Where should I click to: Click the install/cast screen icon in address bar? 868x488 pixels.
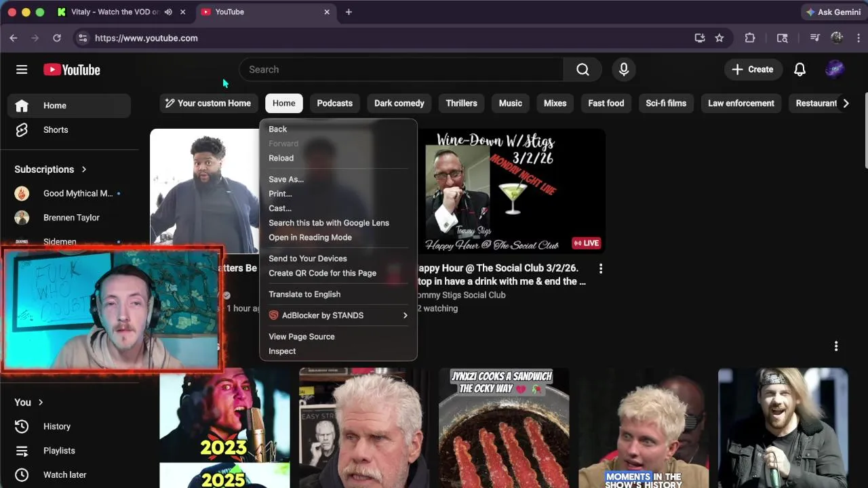(700, 38)
